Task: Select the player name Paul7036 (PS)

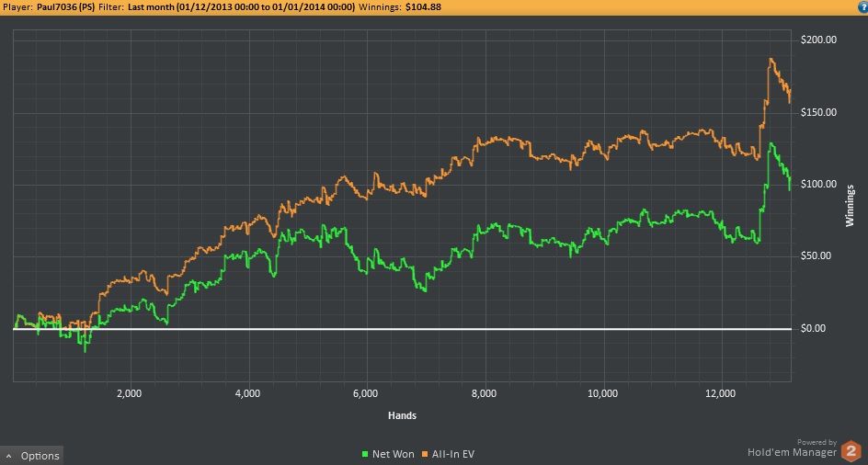Action: [x=66, y=7]
